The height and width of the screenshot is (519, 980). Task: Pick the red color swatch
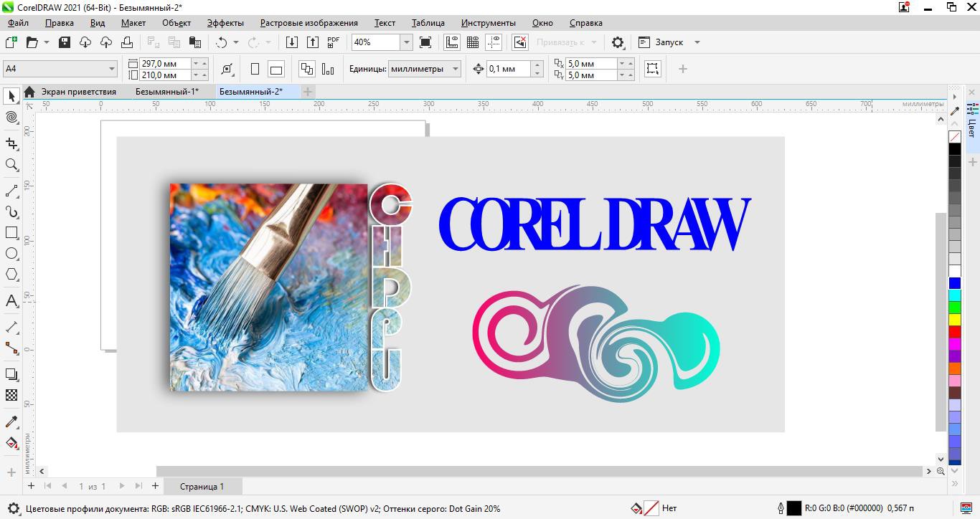click(x=955, y=332)
